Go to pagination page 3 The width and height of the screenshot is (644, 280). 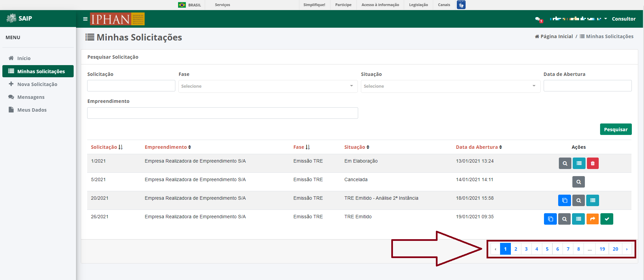(x=526, y=249)
